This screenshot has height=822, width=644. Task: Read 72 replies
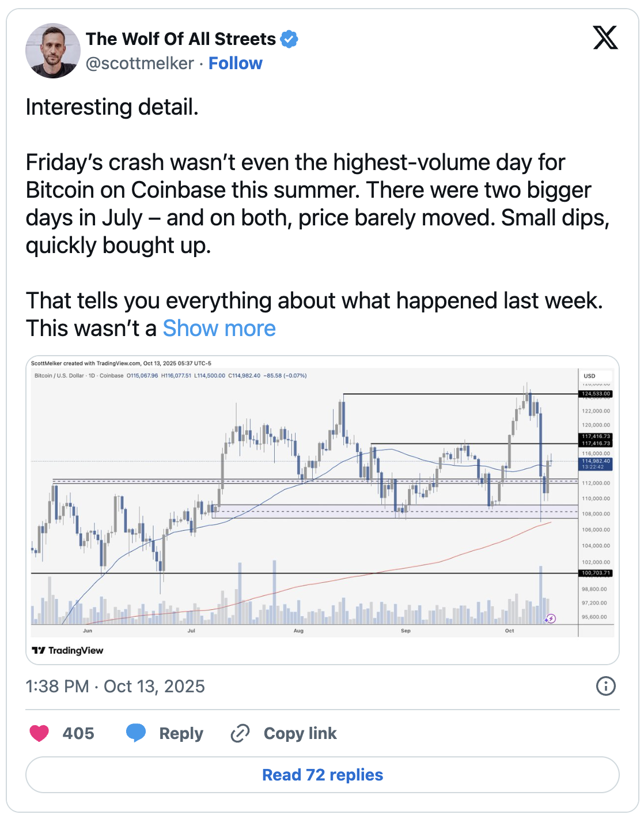point(323,775)
